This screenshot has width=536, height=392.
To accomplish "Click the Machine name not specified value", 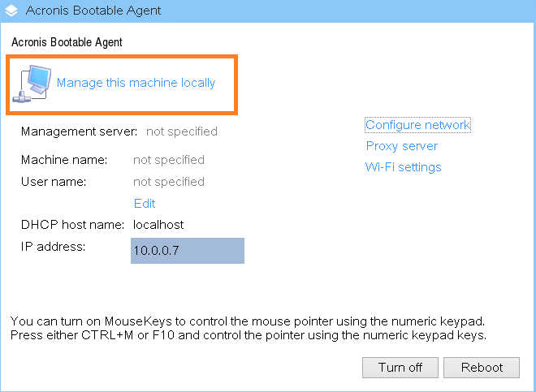I will [x=169, y=160].
